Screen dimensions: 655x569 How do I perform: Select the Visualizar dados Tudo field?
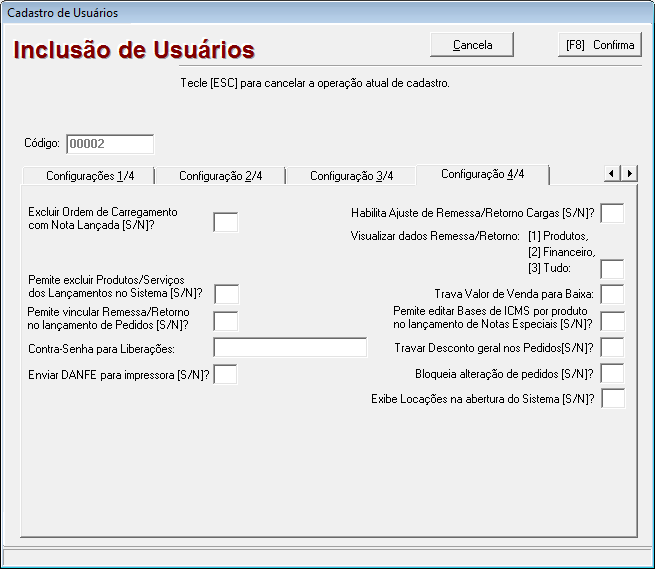click(x=612, y=268)
